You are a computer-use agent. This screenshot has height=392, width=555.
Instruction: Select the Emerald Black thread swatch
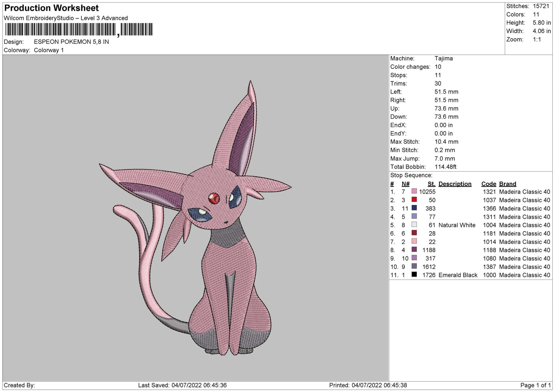coord(414,275)
